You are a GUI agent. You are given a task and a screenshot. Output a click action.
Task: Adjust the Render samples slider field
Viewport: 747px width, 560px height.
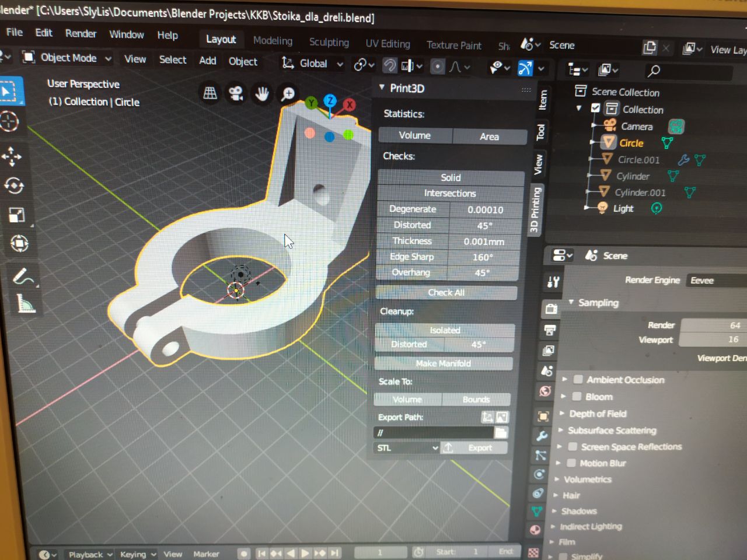click(x=712, y=325)
